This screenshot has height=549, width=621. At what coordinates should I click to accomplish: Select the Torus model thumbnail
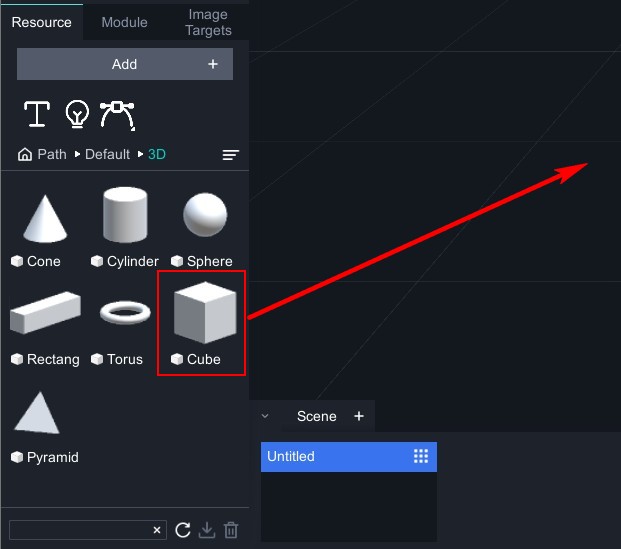tap(125, 313)
